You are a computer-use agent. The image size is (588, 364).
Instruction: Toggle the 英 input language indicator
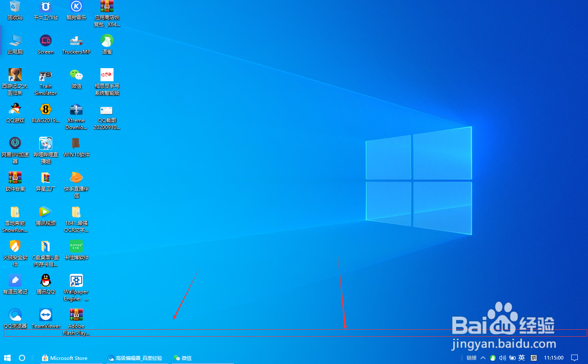coord(522,358)
